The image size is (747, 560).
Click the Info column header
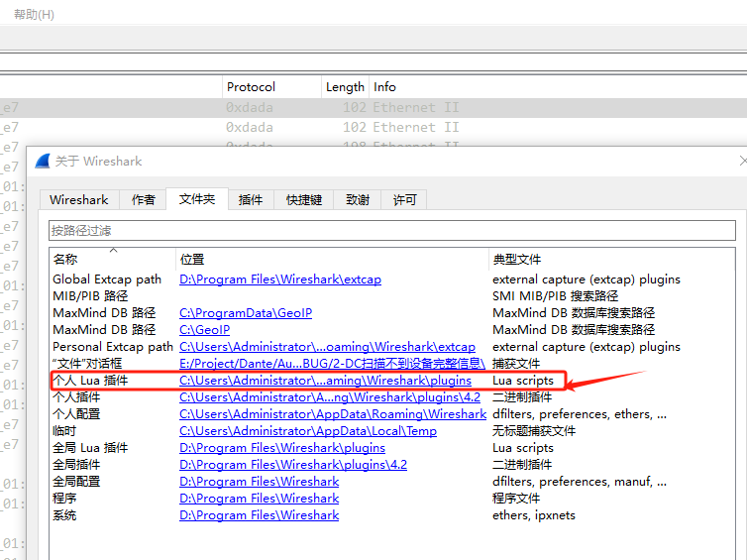(x=558, y=87)
